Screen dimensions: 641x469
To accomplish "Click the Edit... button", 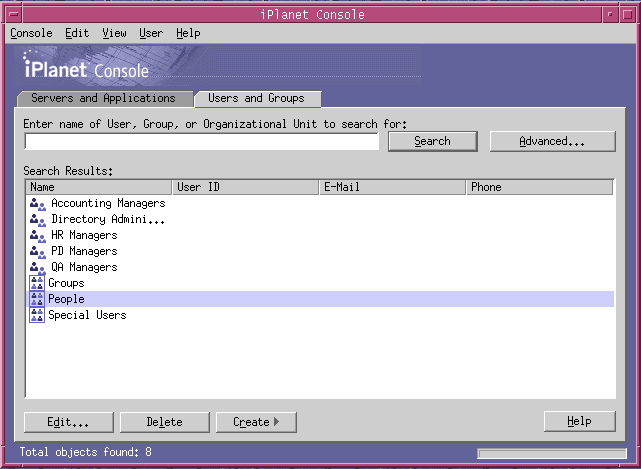I will [69, 422].
